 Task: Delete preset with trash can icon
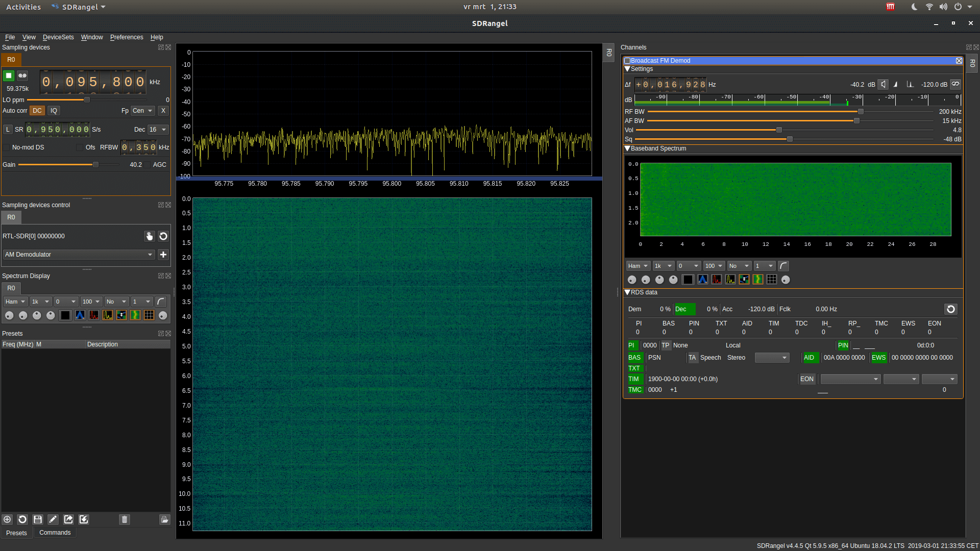pyautogui.click(x=125, y=519)
